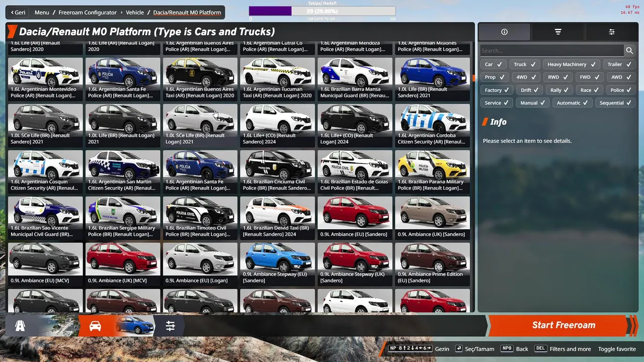Click Toggle favorite hint
Image resolution: width=644 pixels, height=362 pixels.
tap(617, 349)
